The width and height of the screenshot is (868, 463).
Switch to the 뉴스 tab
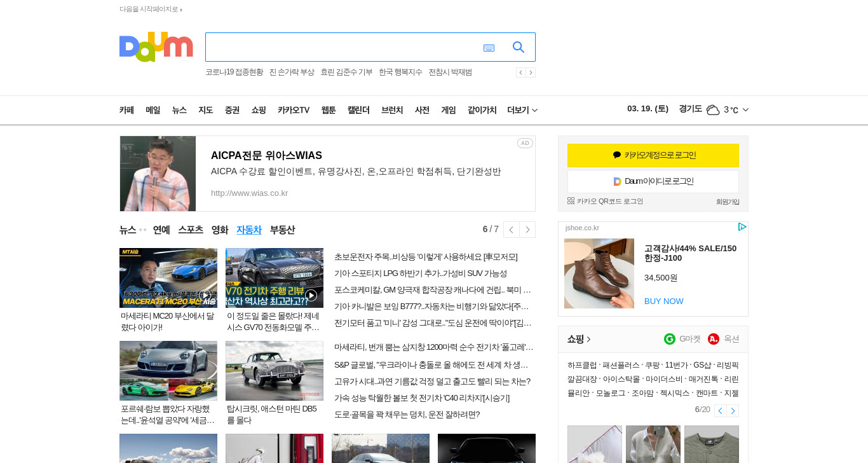pos(128,230)
